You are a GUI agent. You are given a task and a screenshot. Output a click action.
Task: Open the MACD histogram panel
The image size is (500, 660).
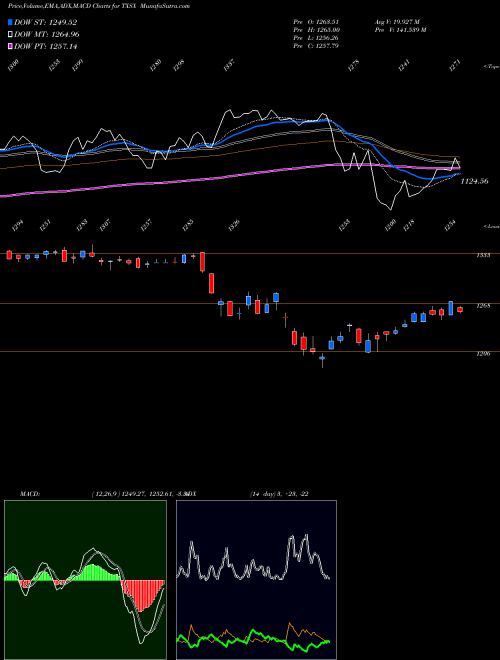pyautogui.click(x=85, y=580)
